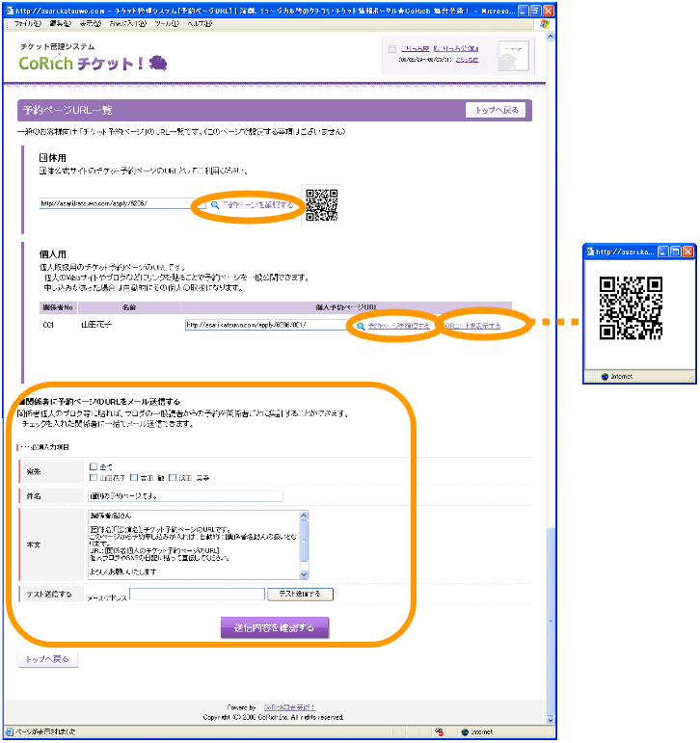Click the メールアドレス test email field
The width and height of the screenshot is (700, 743).
pyautogui.click(x=197, y=595)
